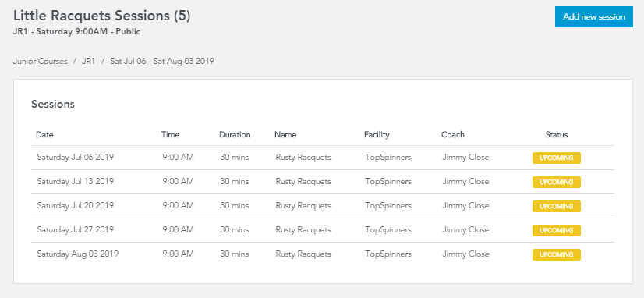Click Jimmy Close coach in the Aug 03 row
Screen dimensions: 644x298
pyautogui.click(x=465, y=254)
